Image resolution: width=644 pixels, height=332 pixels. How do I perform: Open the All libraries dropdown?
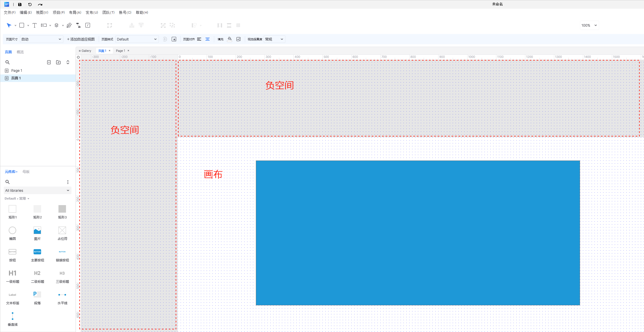(37, 190)
